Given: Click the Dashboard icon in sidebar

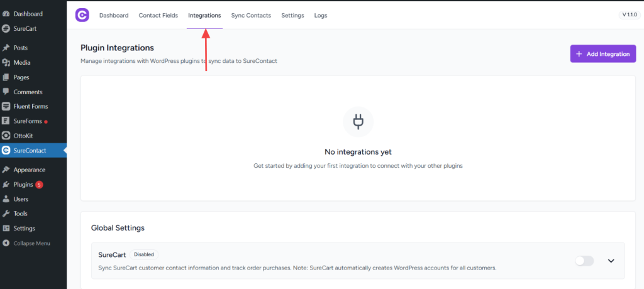Looking at the screenshot, I should (6, 14).
